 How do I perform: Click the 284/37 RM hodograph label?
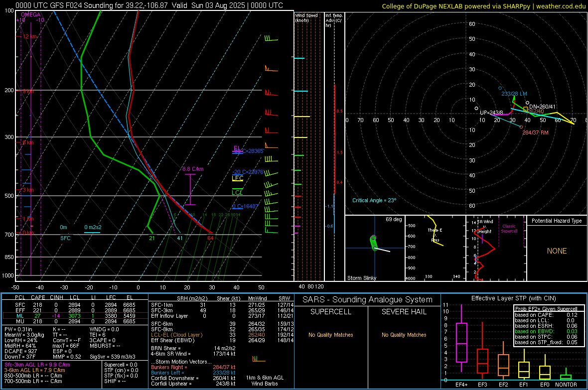[536, 133]
